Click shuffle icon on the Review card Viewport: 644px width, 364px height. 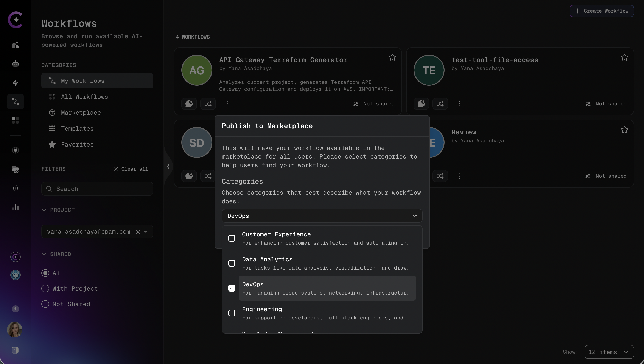440,176
